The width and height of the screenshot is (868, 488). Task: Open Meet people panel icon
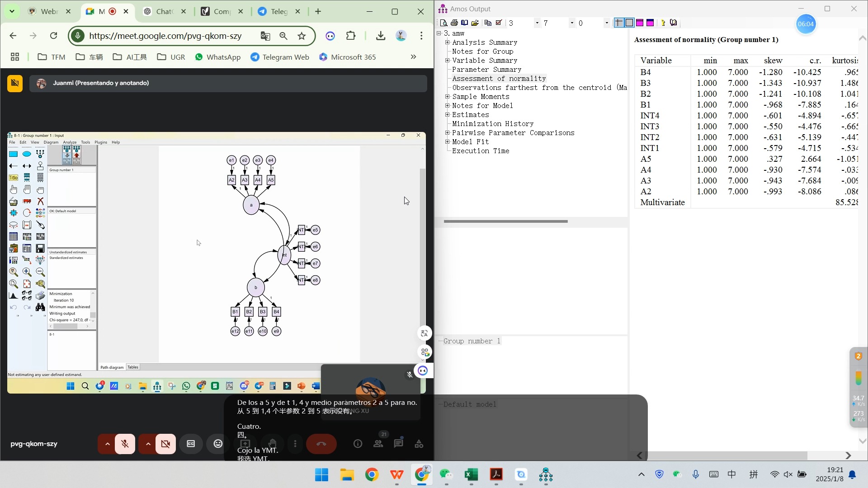point(378,444)
